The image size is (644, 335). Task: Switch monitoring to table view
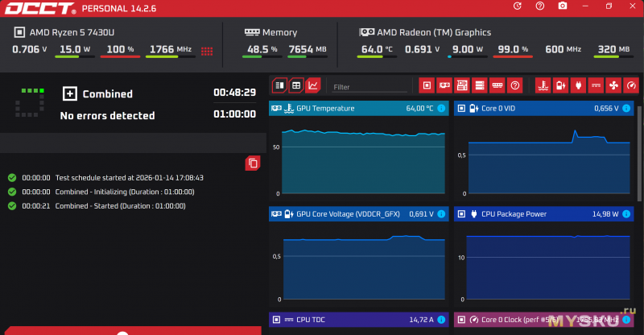pyautogui.click(x=296, y=85)
